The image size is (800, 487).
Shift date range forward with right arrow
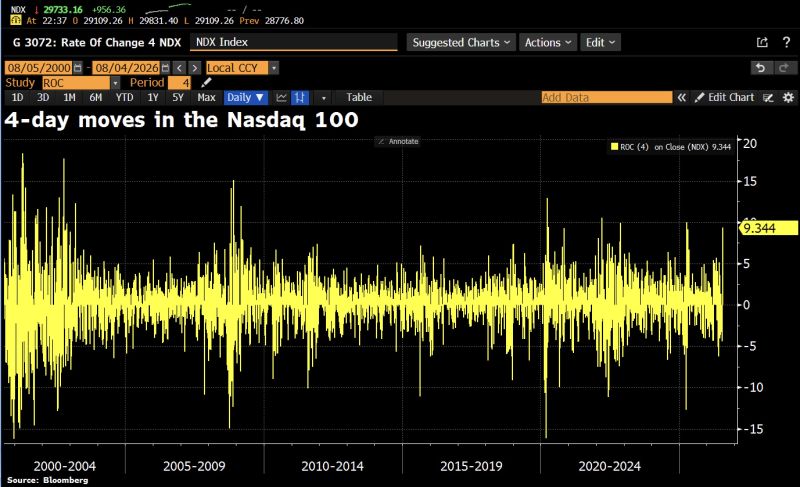(x=194, y=68)
